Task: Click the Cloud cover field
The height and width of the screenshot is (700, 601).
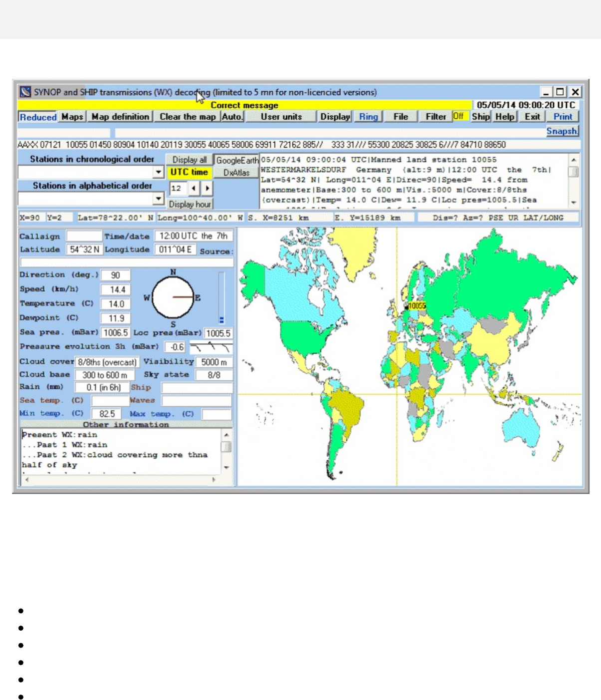Action: (107, 362)
